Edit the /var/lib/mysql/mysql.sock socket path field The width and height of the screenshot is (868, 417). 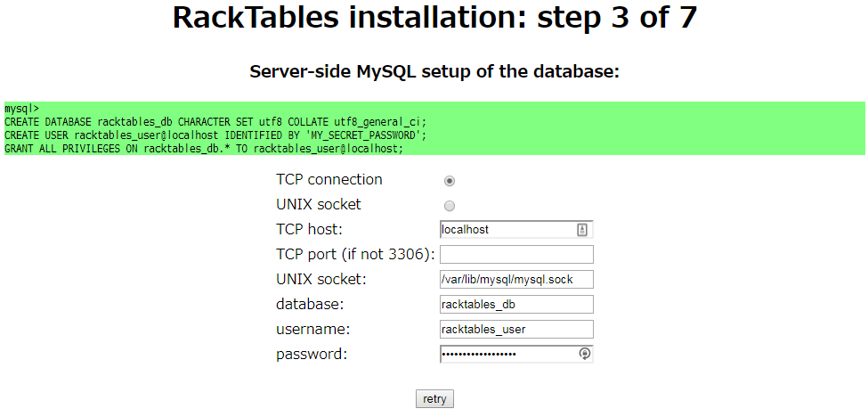516,280
